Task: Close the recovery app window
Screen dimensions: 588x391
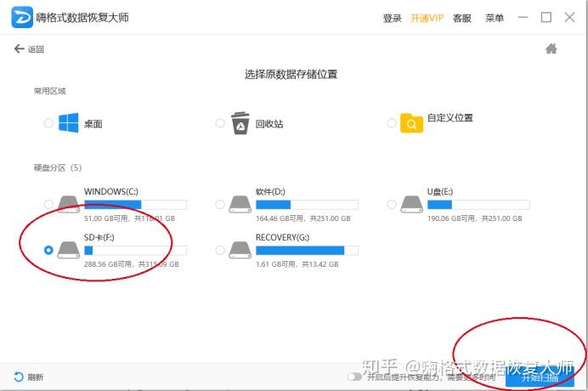Action: (569, 17)
